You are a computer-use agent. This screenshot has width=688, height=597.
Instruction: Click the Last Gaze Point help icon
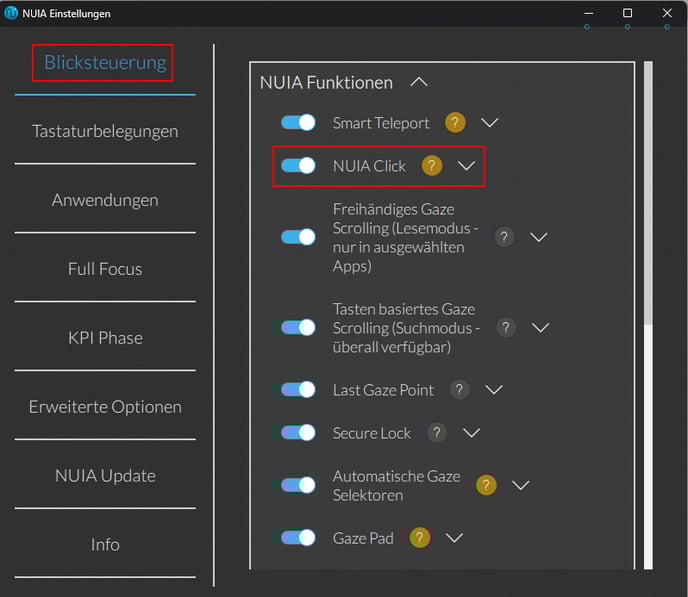[459, 390]
